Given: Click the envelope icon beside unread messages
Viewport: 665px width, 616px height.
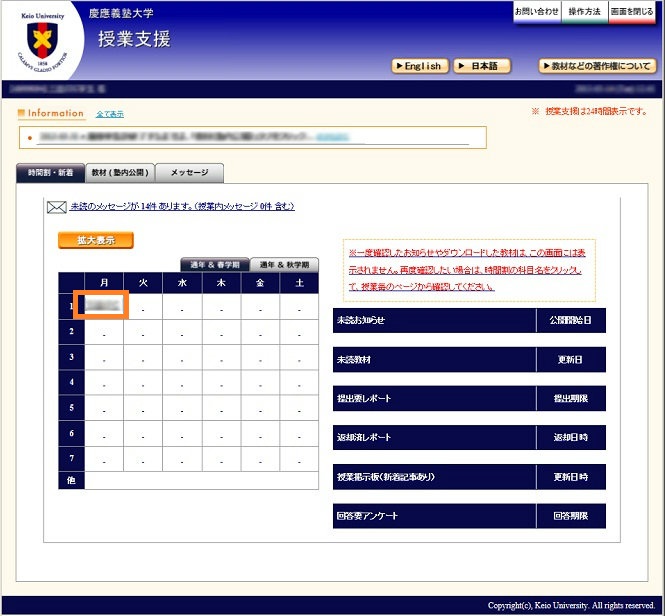Looking at the screenshot, I should tap(56, 207).
